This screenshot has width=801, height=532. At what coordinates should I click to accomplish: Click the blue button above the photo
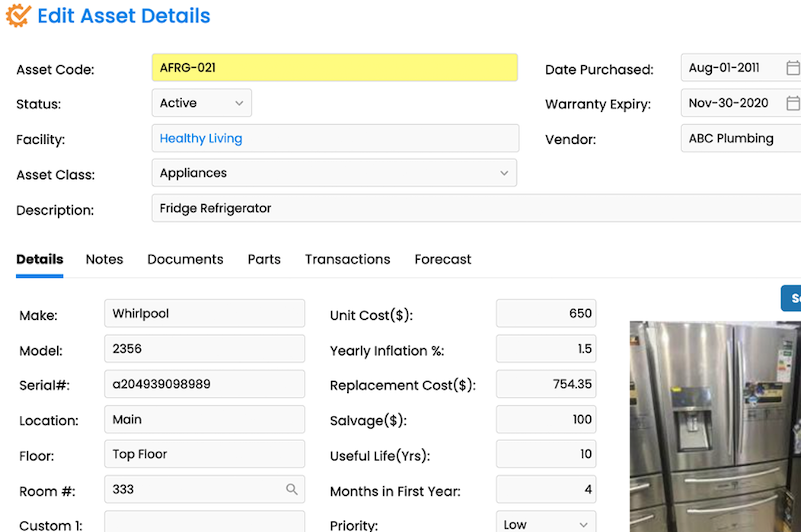[x=790, y=298]
